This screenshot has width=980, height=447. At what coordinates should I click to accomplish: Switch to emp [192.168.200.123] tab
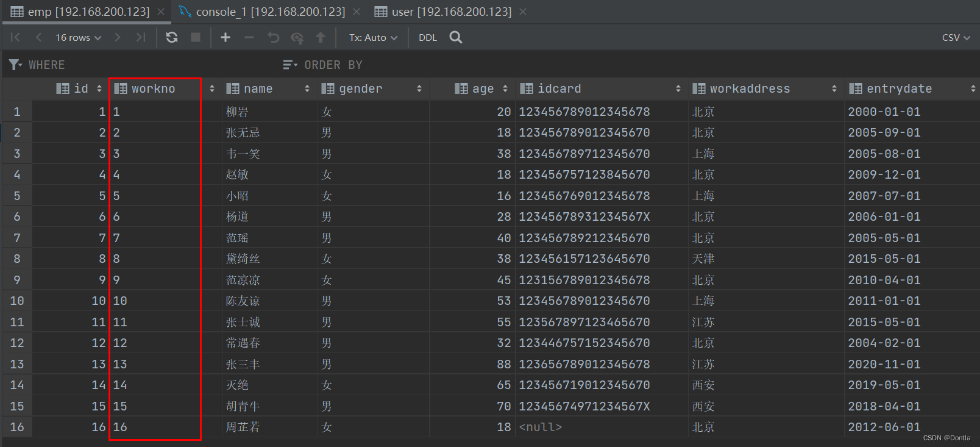88,12
